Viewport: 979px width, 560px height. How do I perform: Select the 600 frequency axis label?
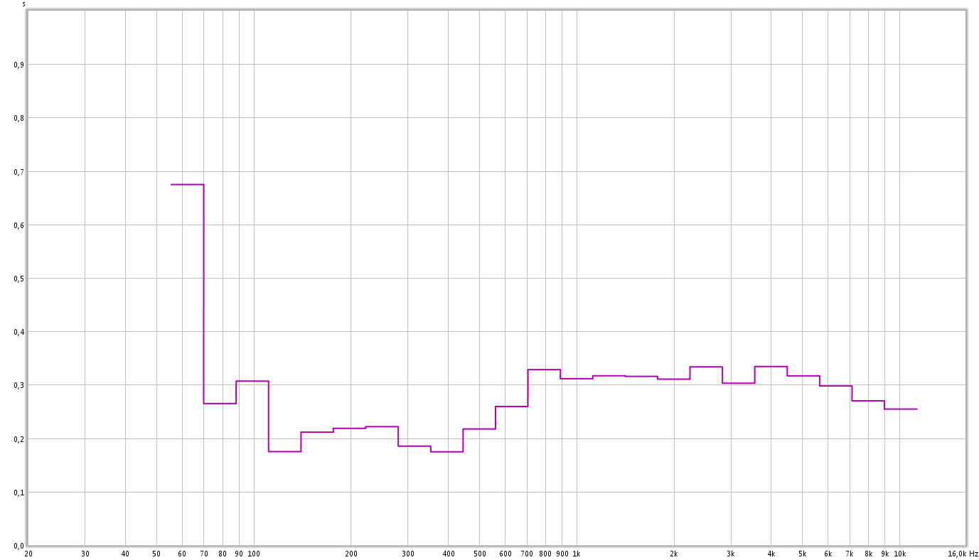505,554
